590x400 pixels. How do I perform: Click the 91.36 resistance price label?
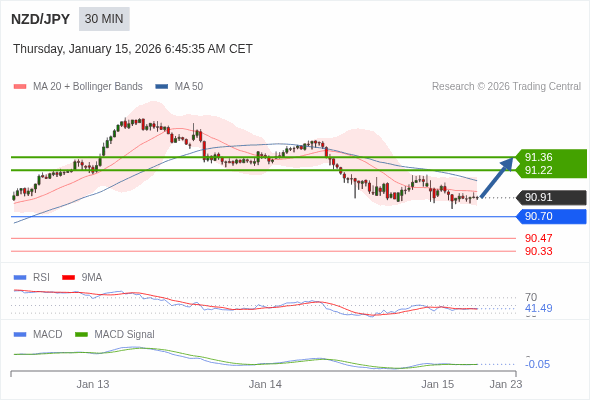pyautogui.click(x=538, y=157)
